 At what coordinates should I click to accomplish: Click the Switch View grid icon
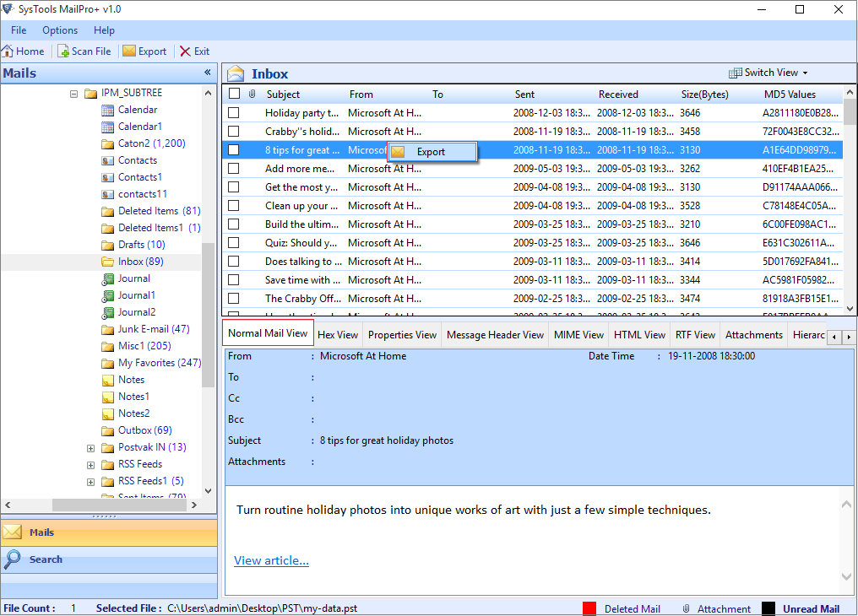736,73
